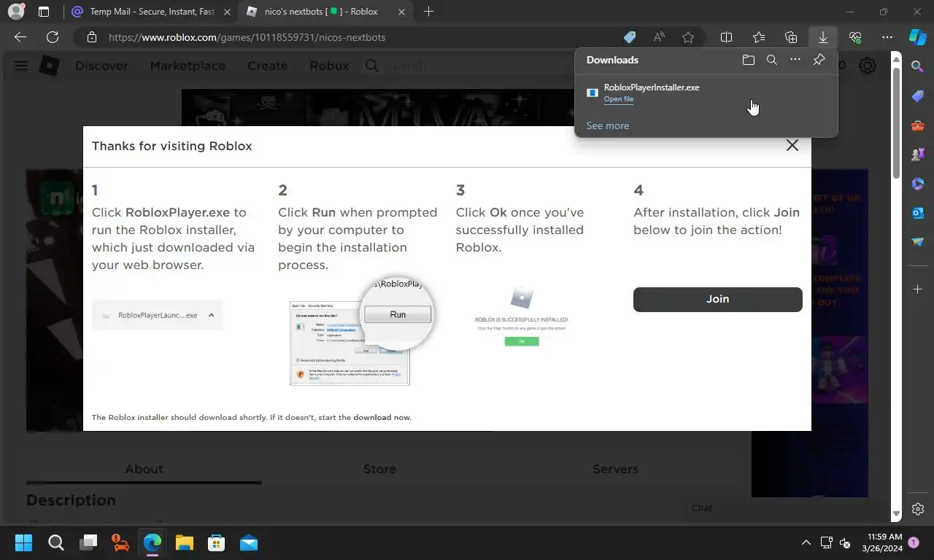Refresh the current page

pos(53,37)
